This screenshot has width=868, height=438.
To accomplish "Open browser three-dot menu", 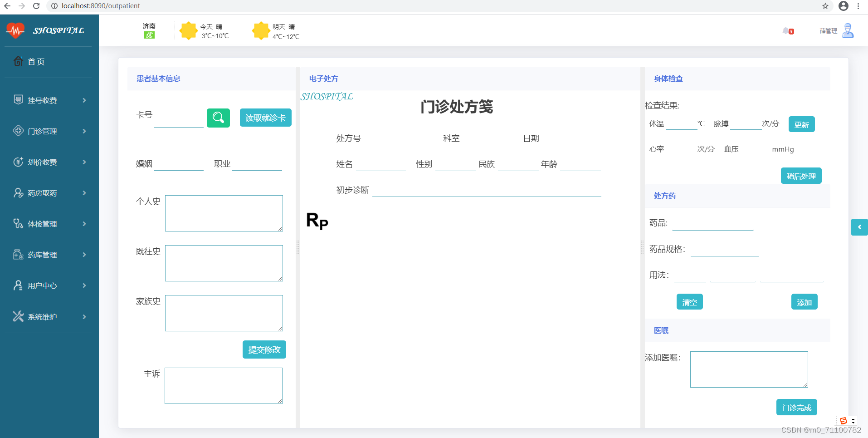I will click(858, 6).
